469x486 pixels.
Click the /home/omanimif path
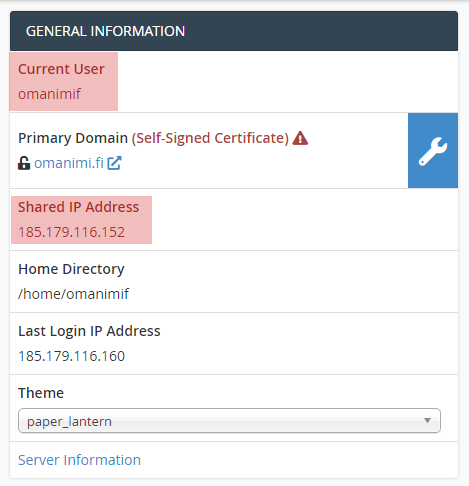coord(73,294)
